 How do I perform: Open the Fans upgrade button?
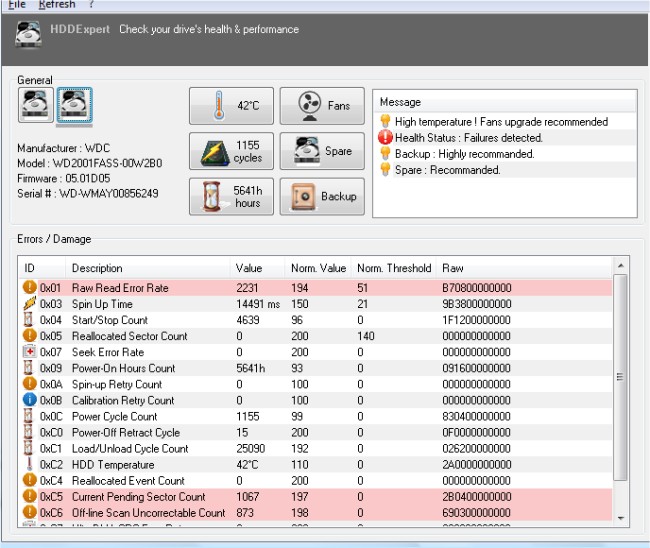click(x=321, y=105)
